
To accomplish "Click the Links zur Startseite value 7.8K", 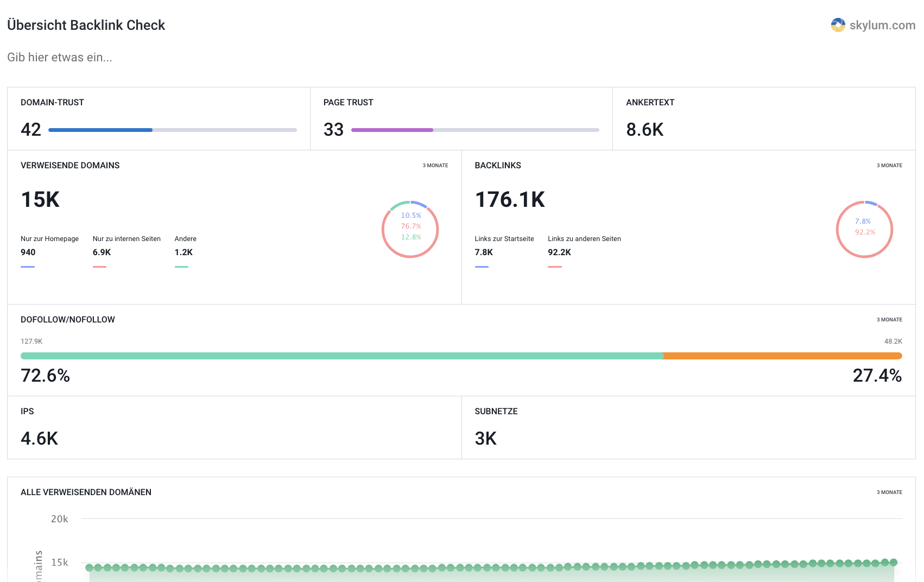I will click(484, 252).
